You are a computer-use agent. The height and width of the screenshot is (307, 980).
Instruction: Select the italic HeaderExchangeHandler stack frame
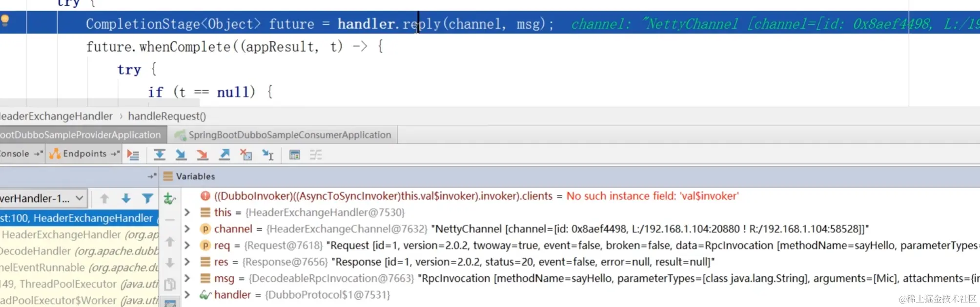click(79, 235)
